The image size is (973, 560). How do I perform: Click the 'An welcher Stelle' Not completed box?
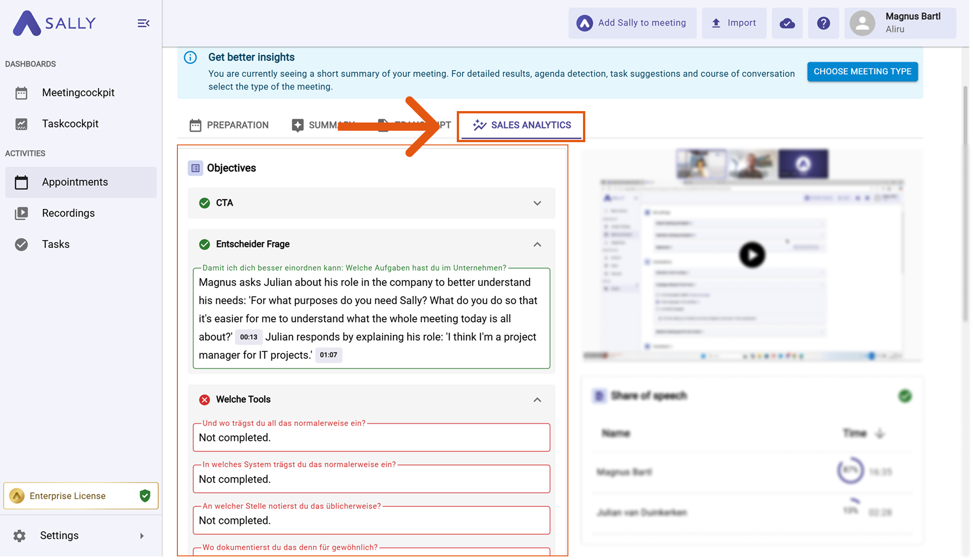tap(371, 520)
